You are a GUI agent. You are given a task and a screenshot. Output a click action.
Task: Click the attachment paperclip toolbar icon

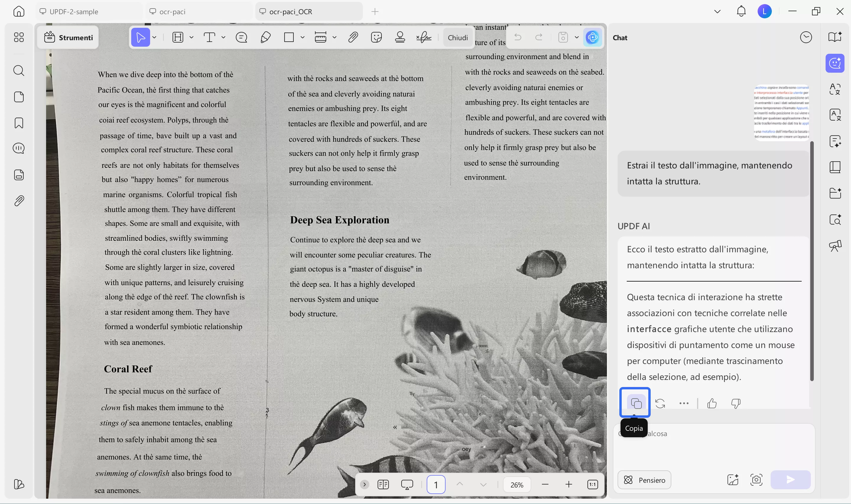pyautogui.click(x=353, y=37)
